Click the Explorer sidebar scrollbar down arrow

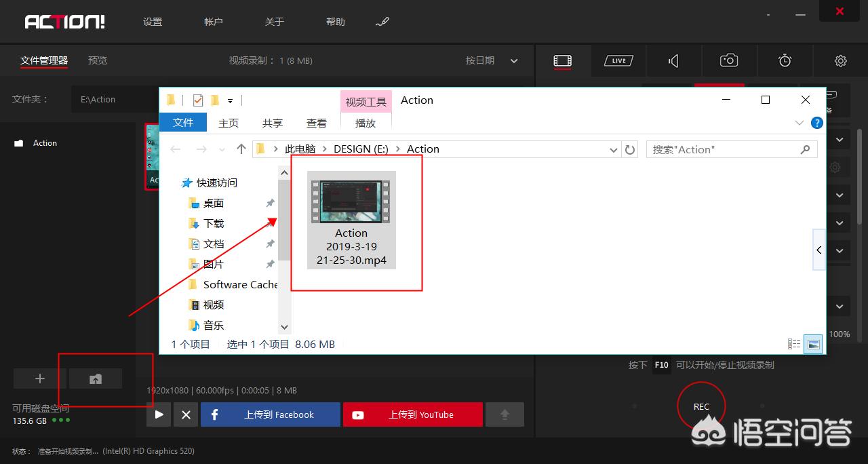coord(284,326)
